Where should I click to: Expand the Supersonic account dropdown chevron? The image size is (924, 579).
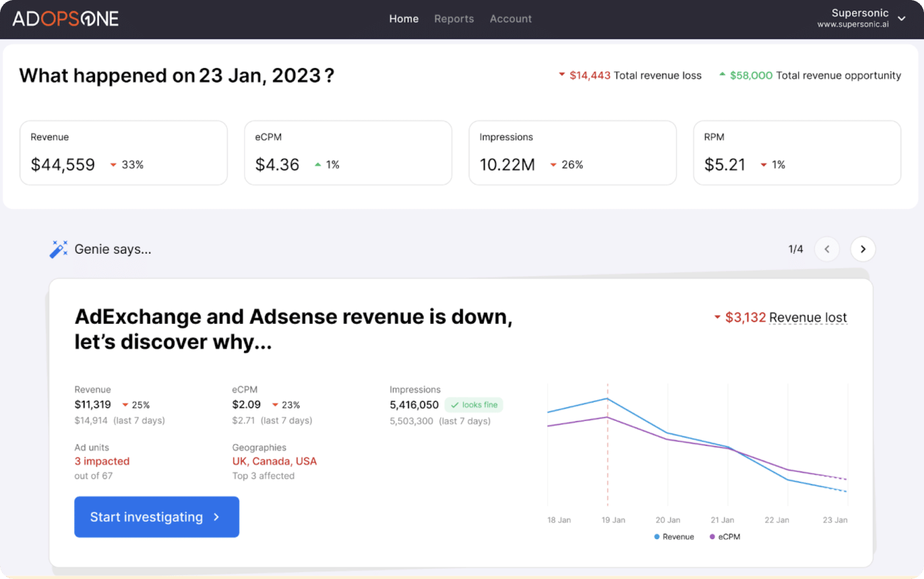tap(902, 19)
